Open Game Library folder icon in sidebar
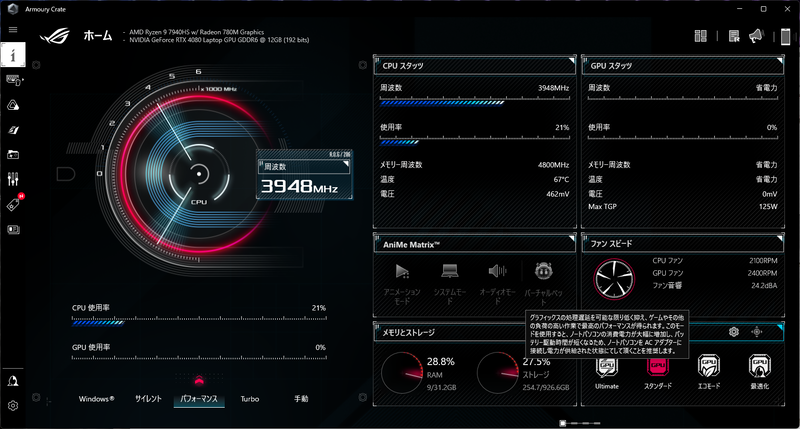 point(13,155)
